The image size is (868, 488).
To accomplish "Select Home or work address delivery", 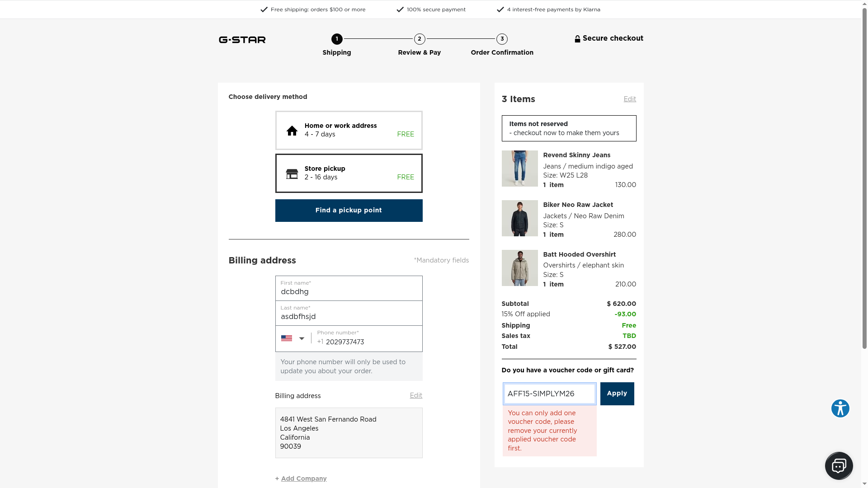I will coord(349,130).
